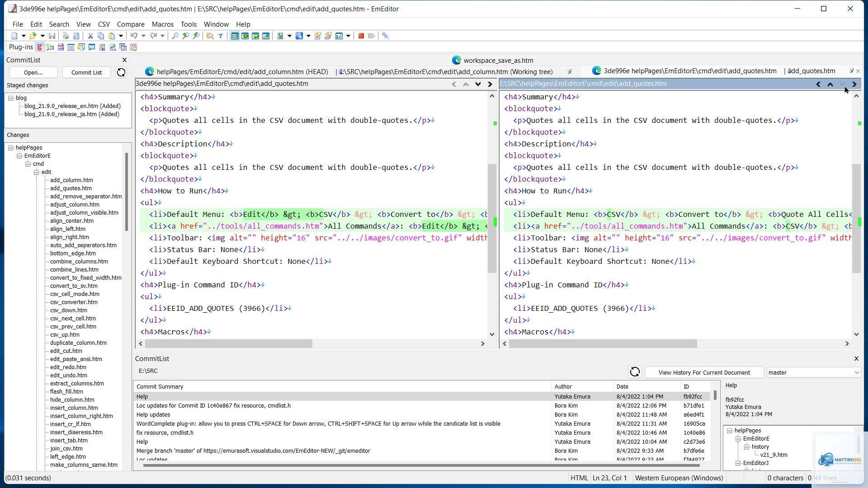Click the Filter funnel icon
Image resolution: width=868 pixels, height=488 pixels.
point(221,36)
